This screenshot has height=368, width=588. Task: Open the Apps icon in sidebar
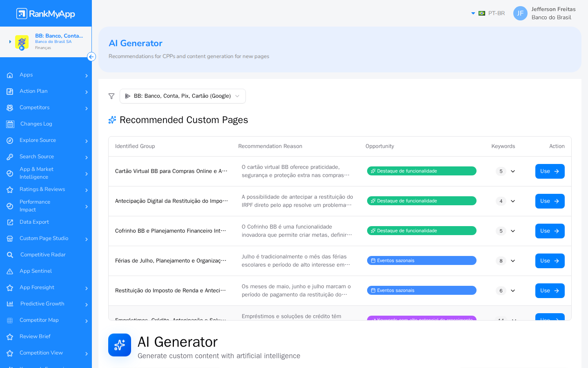coord(10,75)
